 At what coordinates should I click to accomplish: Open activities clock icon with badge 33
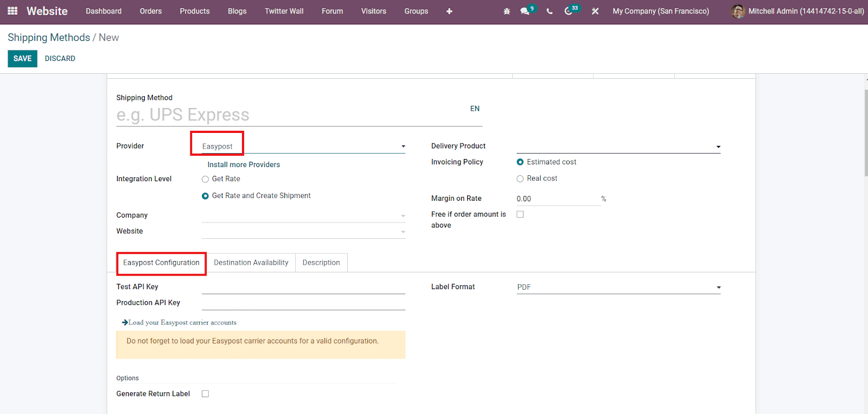[569, 11]
